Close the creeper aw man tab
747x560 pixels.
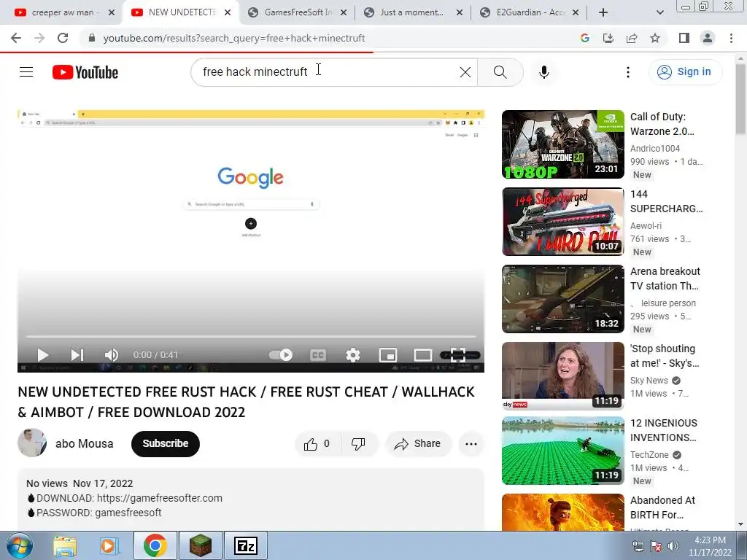[x=112, y=12]
